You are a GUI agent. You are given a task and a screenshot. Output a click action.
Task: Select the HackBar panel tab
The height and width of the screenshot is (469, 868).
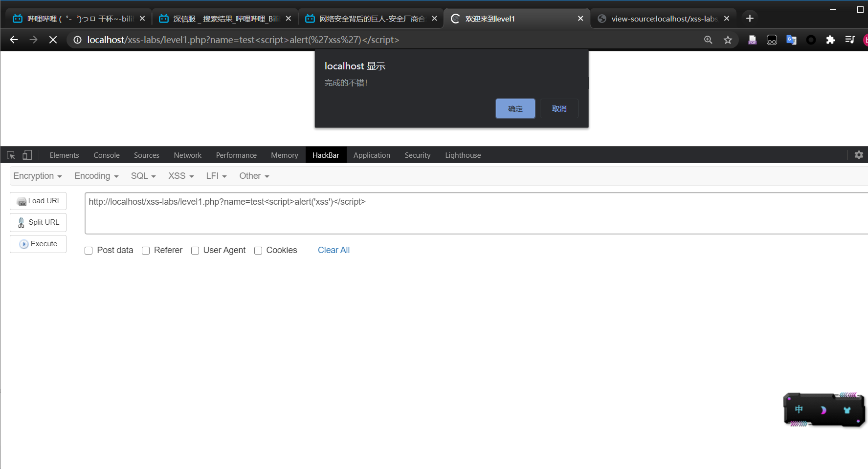coord(326,155)
